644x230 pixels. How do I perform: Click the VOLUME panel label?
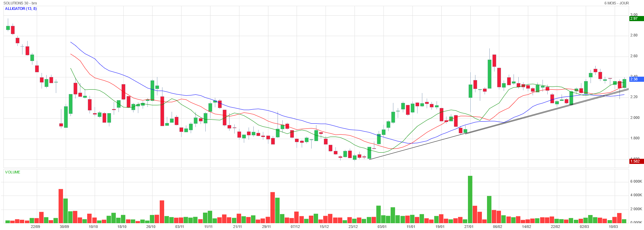point(13,172)
